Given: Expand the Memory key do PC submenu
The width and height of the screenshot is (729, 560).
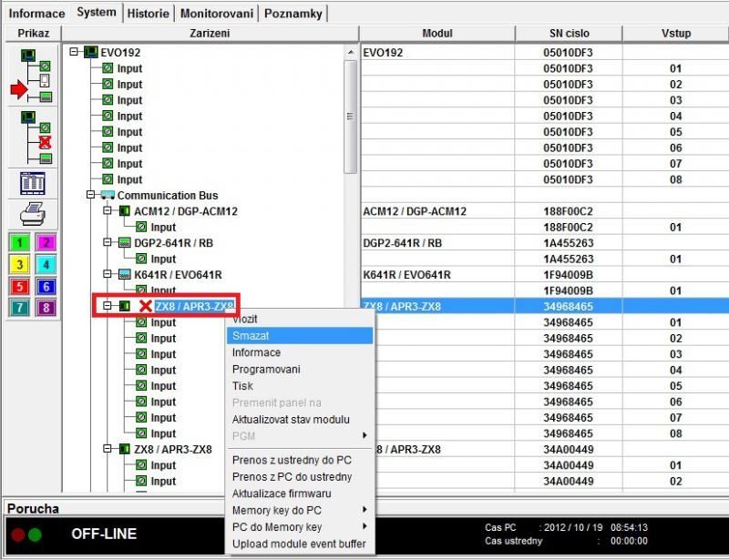Looking at the screenshot, I should [301, 511].
